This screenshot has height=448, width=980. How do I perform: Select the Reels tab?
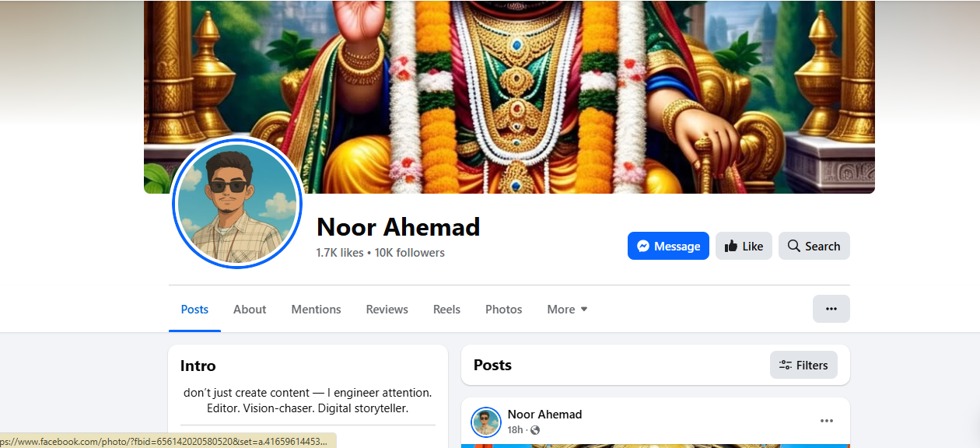(446, 309)
